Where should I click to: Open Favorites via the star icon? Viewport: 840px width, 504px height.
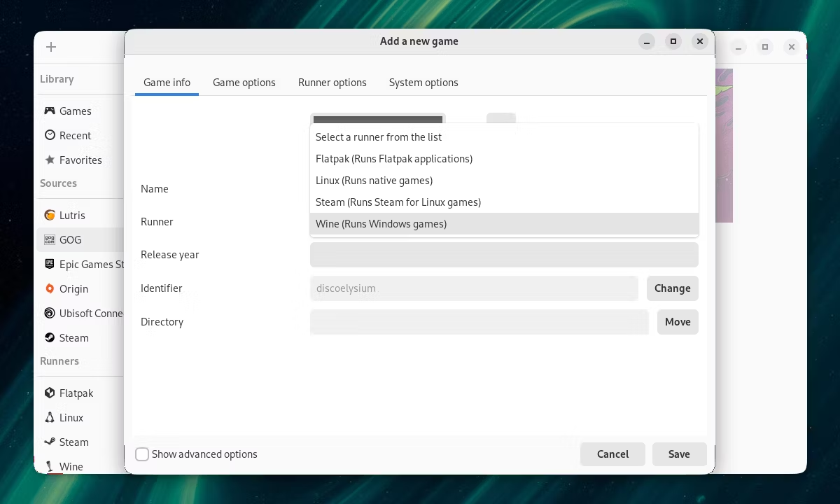click(x=50, y=160)
